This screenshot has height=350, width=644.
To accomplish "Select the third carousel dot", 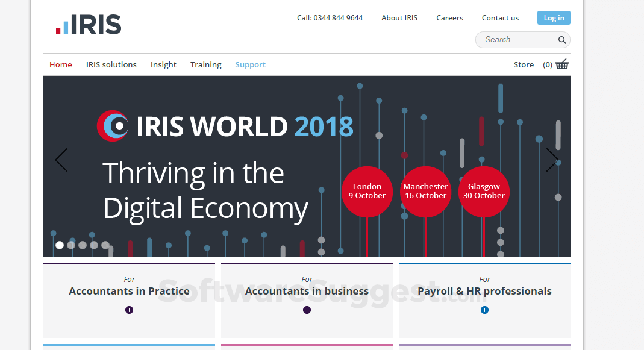I will pyautogui.click(x=82, y=245).
